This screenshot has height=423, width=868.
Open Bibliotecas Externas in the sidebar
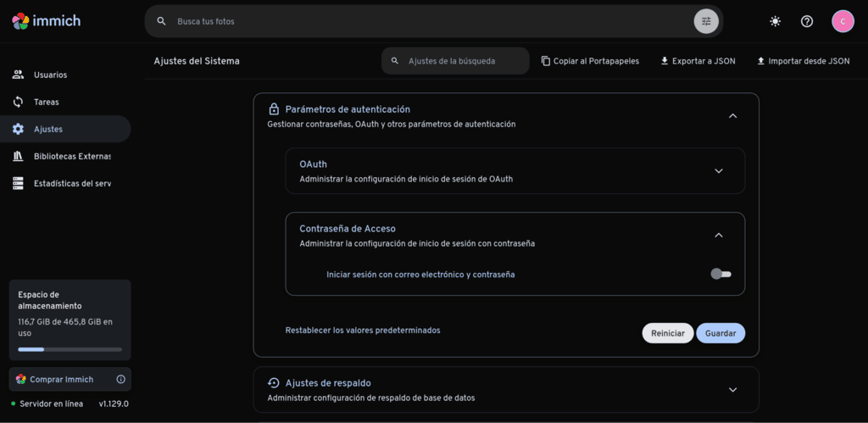65,156
